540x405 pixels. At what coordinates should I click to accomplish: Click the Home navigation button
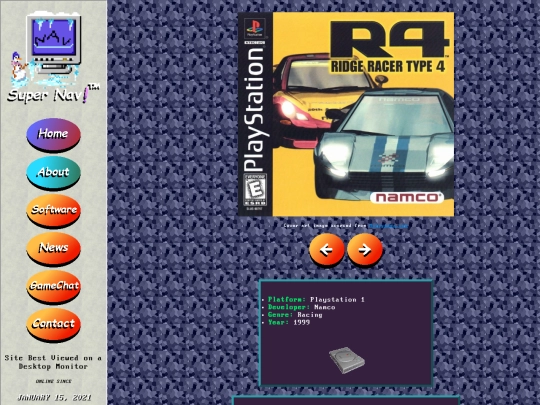[53, 135]
